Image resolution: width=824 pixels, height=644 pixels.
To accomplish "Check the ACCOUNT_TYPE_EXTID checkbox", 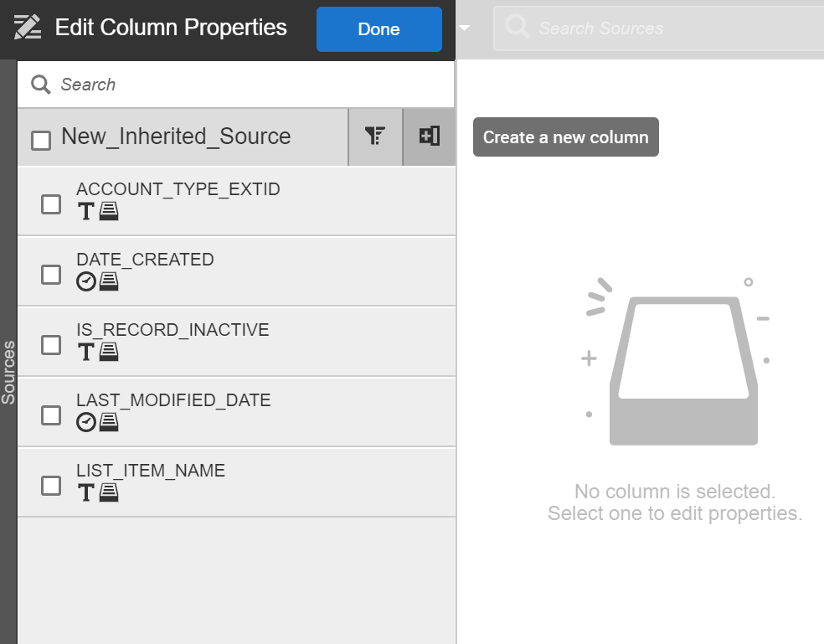I will 51,204.
